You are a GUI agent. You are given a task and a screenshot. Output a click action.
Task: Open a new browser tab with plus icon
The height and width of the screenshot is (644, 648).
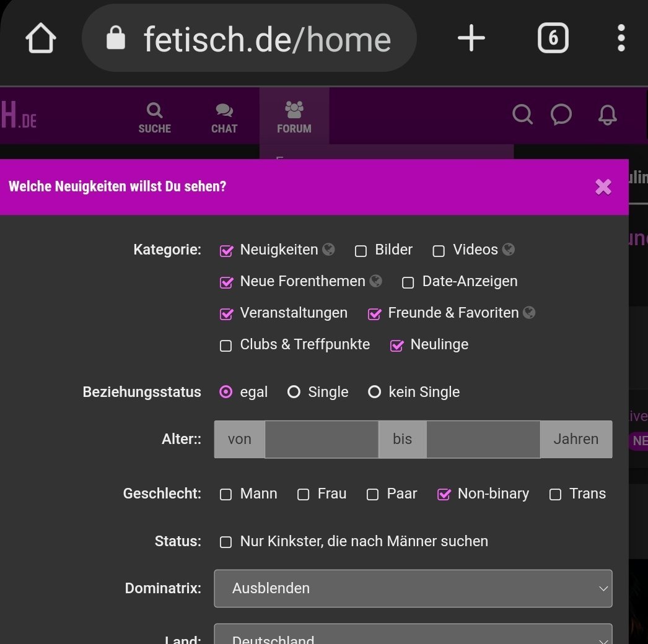click(x=471, y=38)
